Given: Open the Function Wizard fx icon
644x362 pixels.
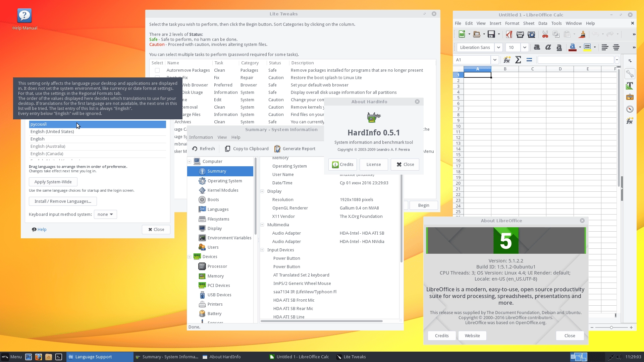Looking at the screenshot, I should point(507,60).
